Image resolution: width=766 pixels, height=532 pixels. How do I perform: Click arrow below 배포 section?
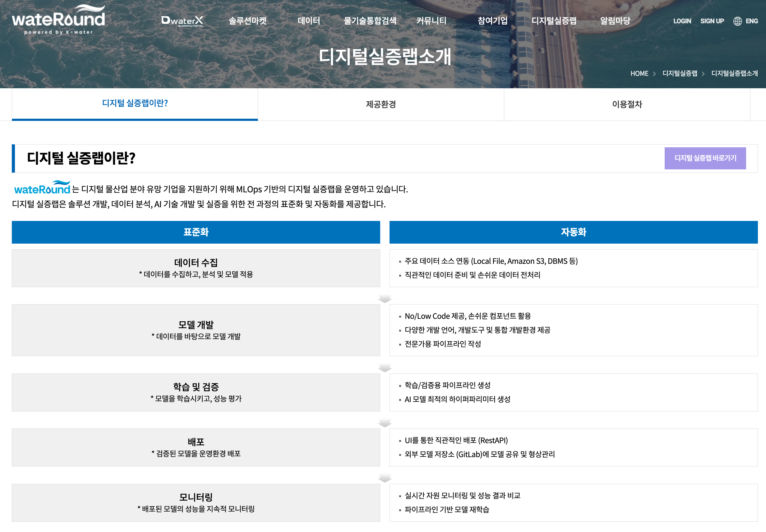(385, 478)
